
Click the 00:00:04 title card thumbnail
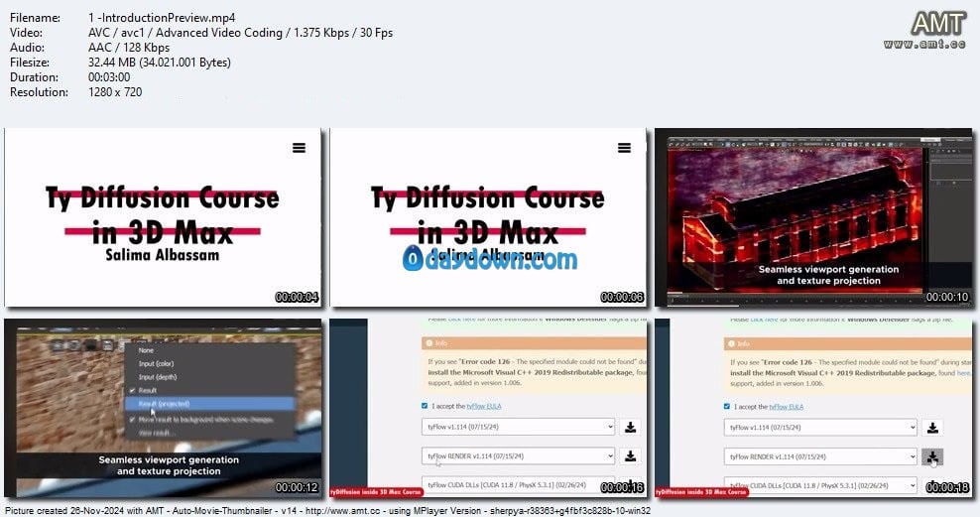coord(163,217)
